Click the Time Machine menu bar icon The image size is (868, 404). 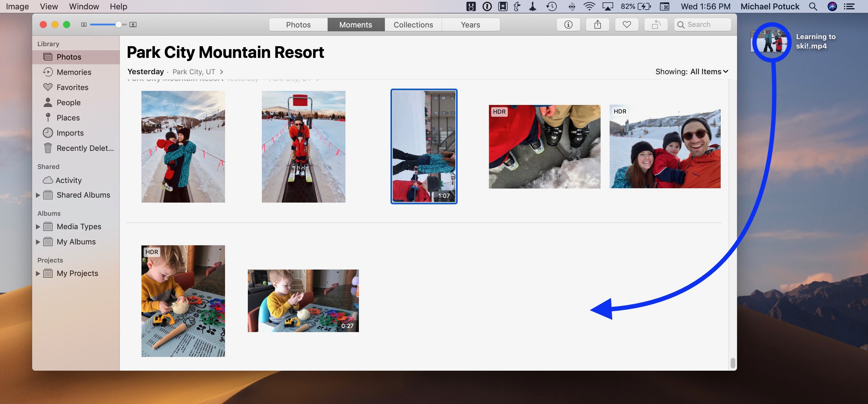[551, 6]
